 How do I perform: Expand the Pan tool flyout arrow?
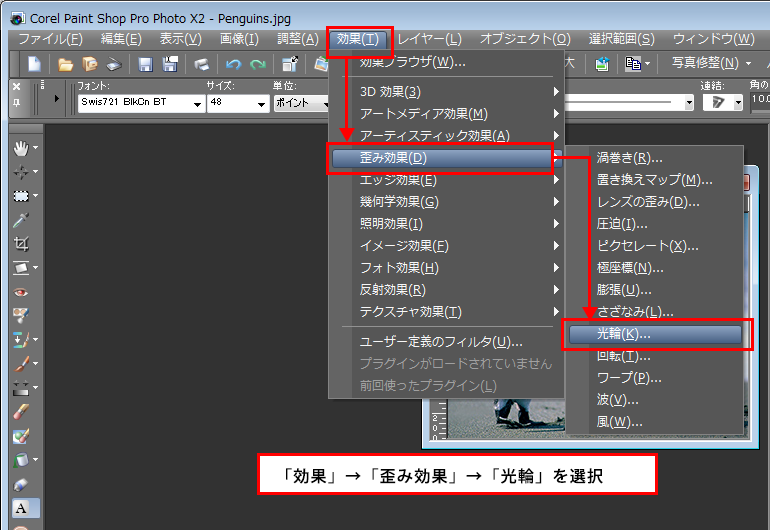click(x=35, y=148)
